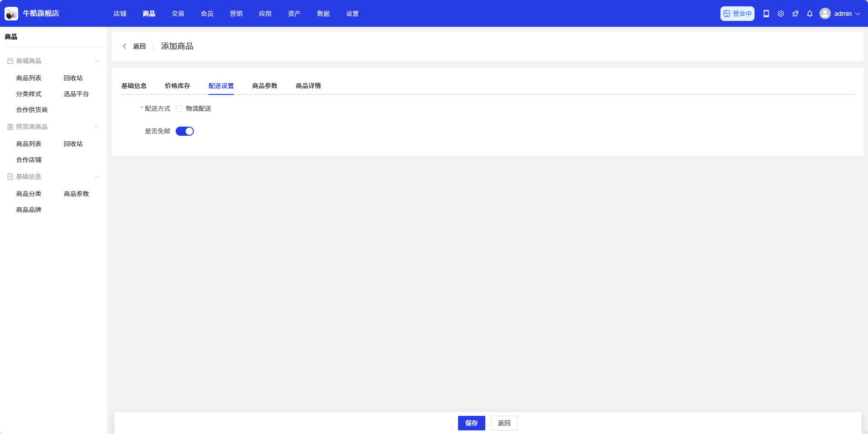Viewport: 868px width, 434px height.
Task: Open 合作供货商 in the sidebar
Action: pyautogui.click(x=32, y=110)
